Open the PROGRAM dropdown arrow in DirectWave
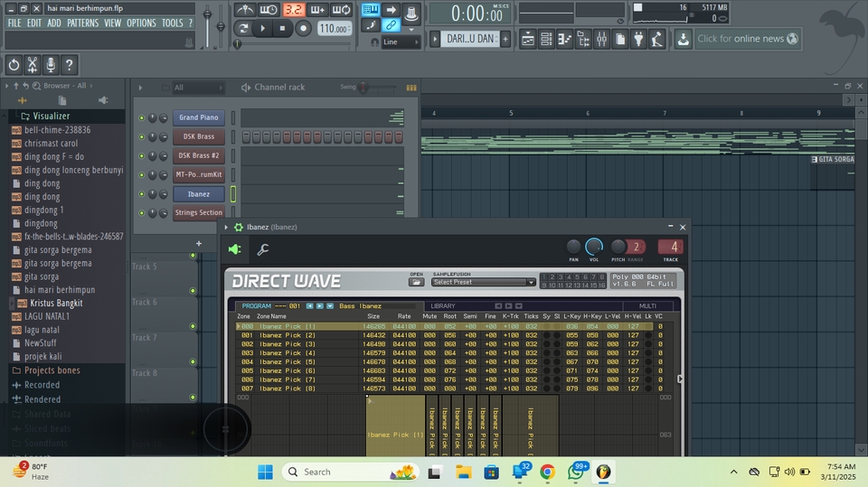This screenshot has height=487, width=868. point(330,306)
